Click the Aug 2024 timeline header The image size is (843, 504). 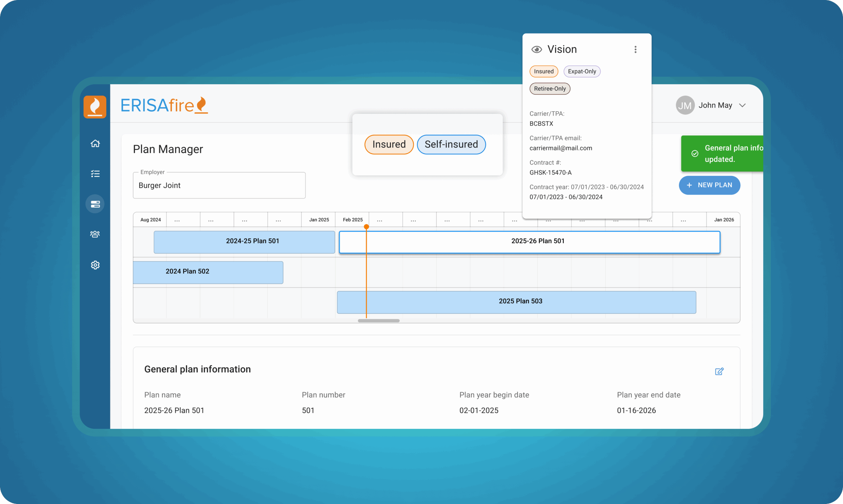pyautogui.click(x=150, y=220)
